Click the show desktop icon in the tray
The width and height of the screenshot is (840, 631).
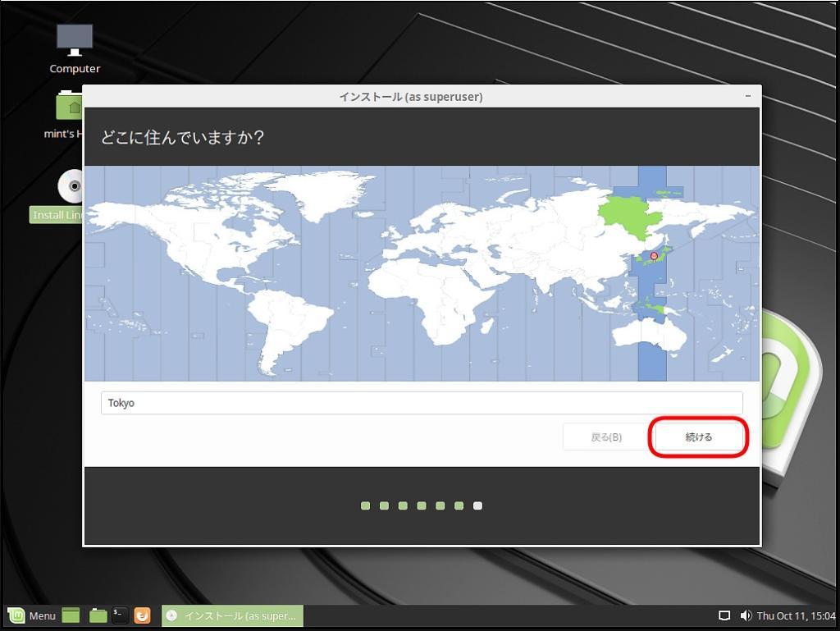click(725, 615)
